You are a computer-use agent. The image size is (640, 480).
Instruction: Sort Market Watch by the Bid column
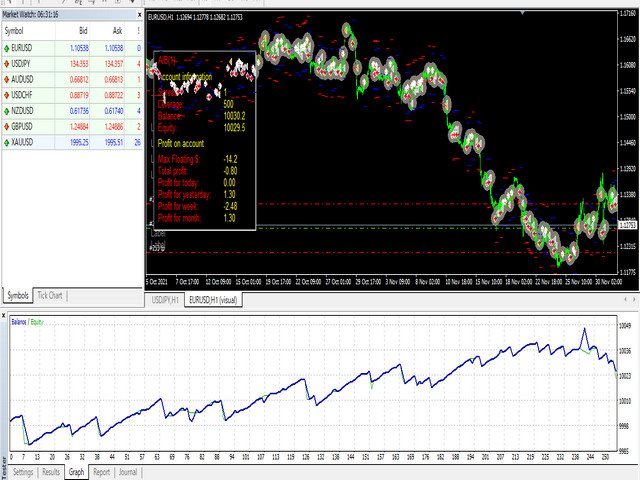83,30
